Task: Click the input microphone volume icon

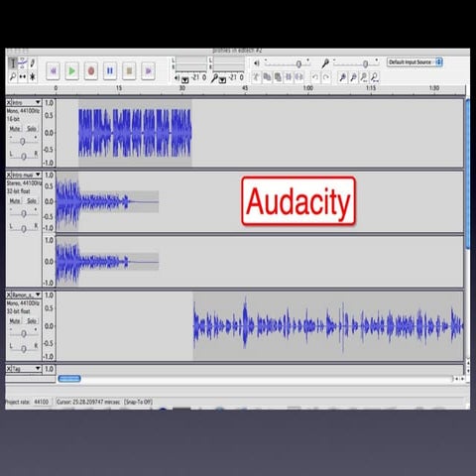Action: pos(325,62)
